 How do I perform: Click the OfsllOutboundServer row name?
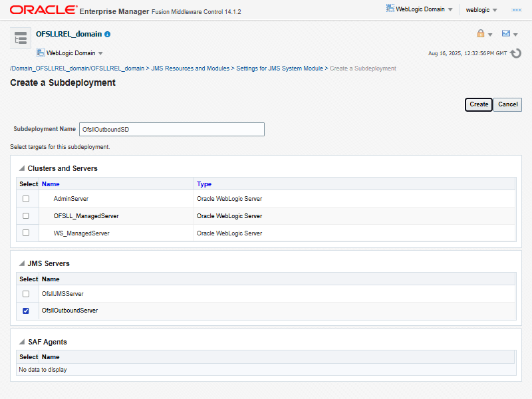tap(70, 311)
